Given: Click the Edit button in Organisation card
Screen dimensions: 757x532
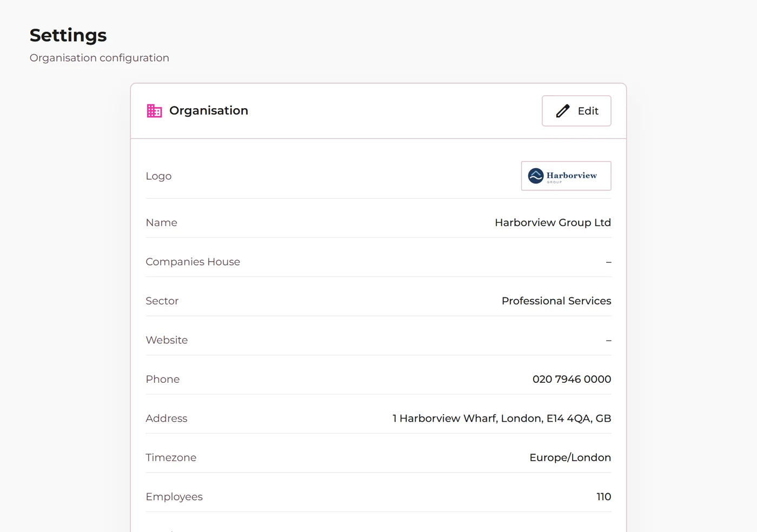Looking at the screenshot, I should click(x=576, y=111).
